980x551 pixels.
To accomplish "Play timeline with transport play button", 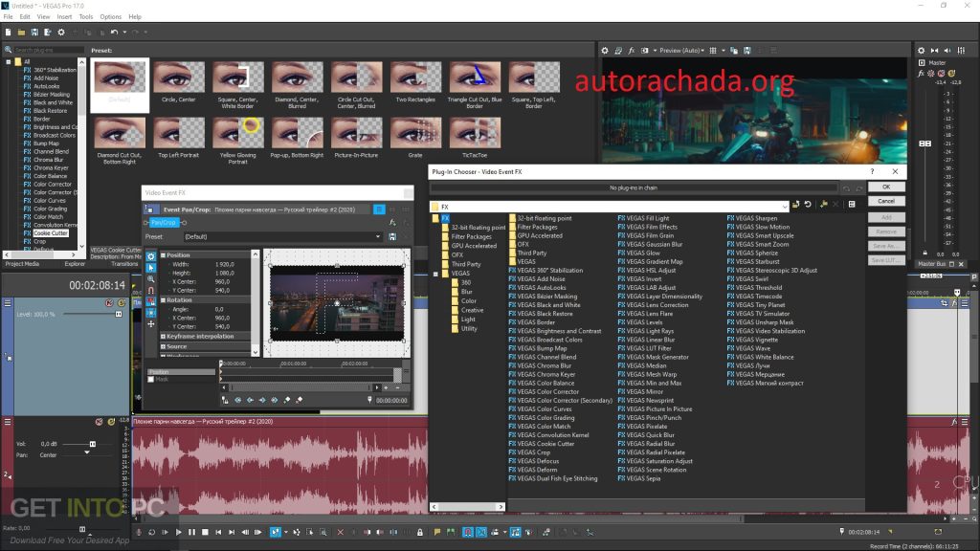I will click(x=178, y=532).
